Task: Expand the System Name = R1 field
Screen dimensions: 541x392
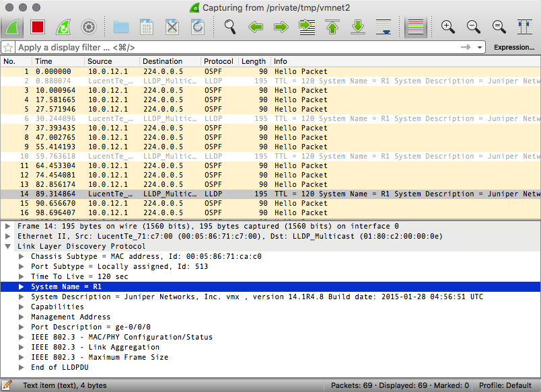Action: [x=21, y=286]
